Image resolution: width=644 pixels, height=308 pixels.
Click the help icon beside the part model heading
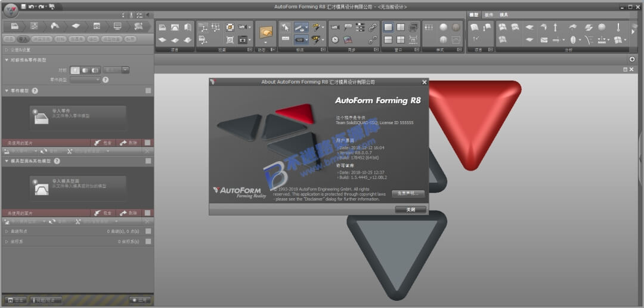click(35, 91)
